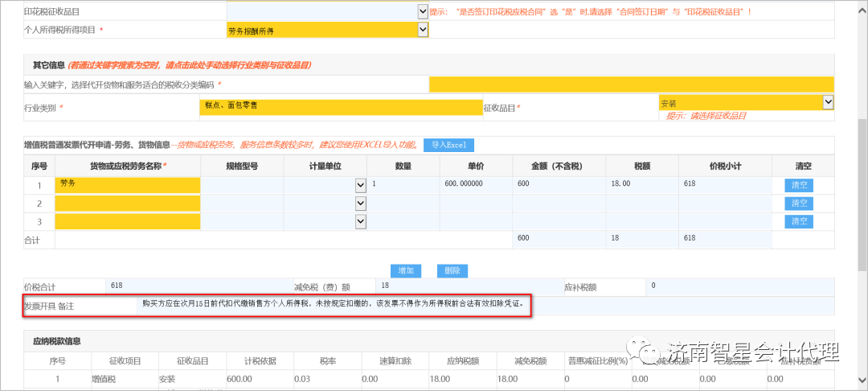Click row 1 金额 field showing 600
Viewport: 868px width, 391px height.
coord(559,185)
